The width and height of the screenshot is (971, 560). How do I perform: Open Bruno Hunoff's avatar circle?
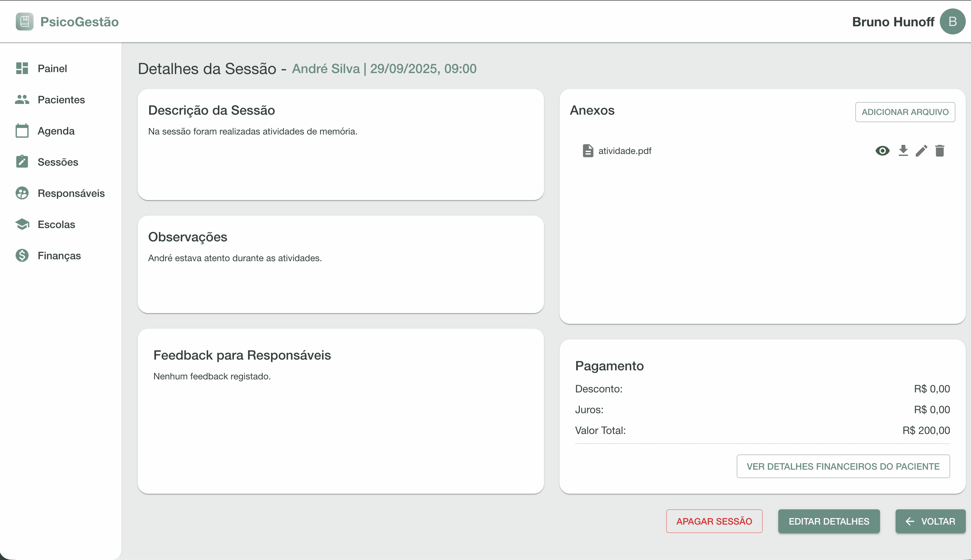click(952, 21)
